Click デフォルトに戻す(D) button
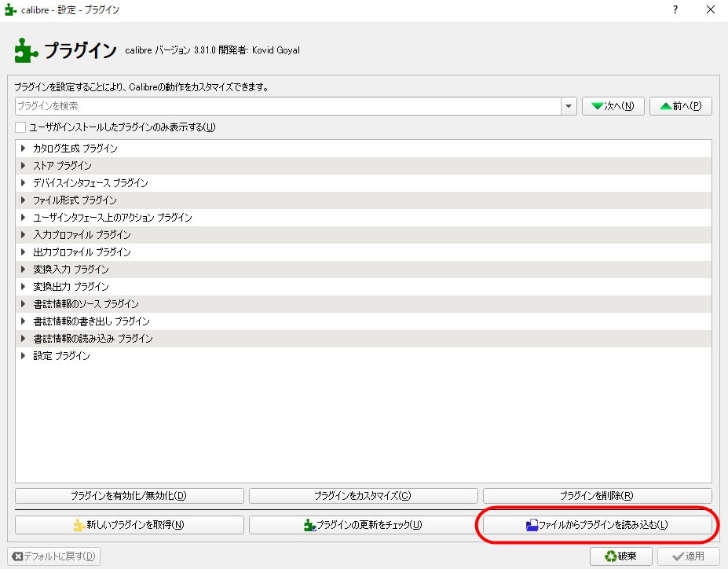 click(x=54, y=556)
